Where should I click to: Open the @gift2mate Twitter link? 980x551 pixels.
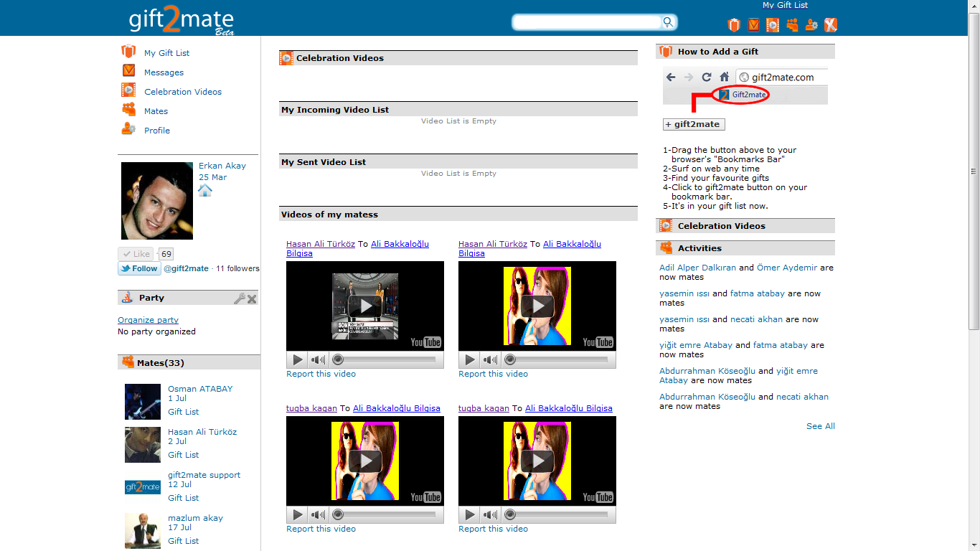coord(187,268)
